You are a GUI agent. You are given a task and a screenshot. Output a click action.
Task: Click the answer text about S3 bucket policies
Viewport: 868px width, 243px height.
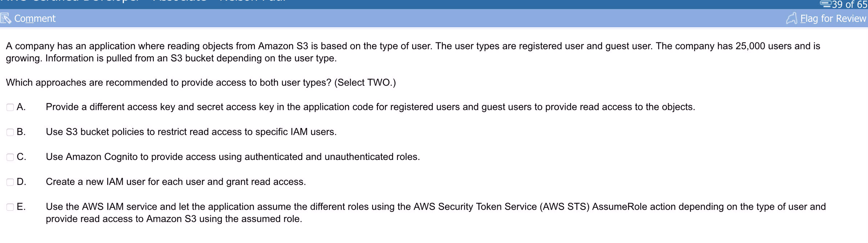click(x=191, y=132)
